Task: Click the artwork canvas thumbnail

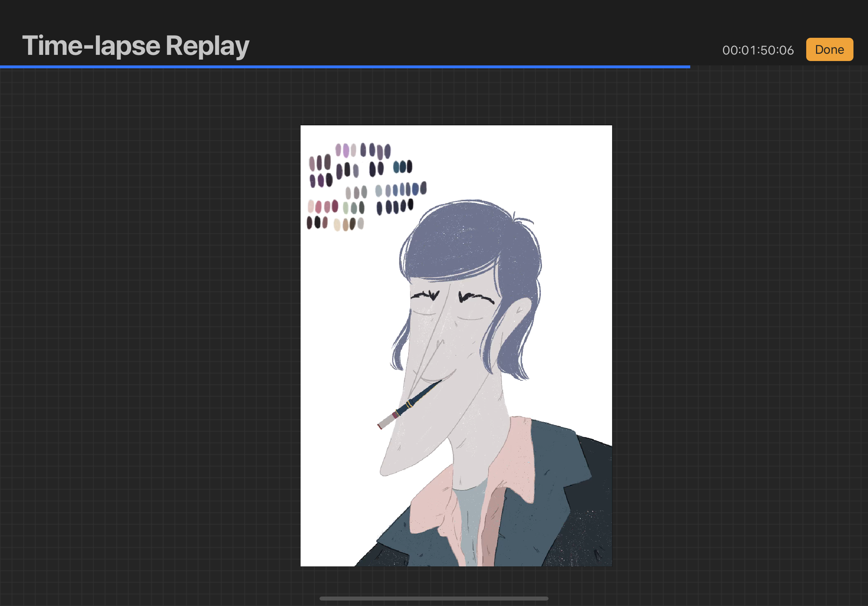Action: tap(456, 346)
